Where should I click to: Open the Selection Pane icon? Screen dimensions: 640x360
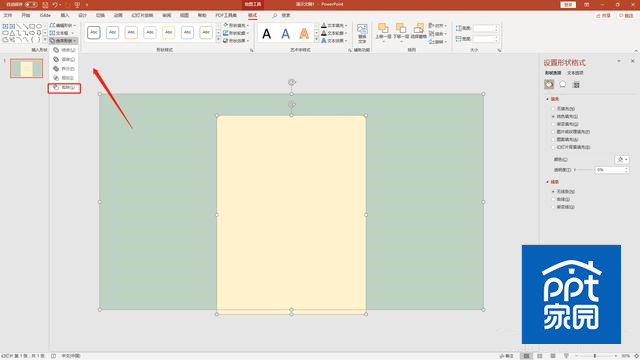[x=418, y=31]
